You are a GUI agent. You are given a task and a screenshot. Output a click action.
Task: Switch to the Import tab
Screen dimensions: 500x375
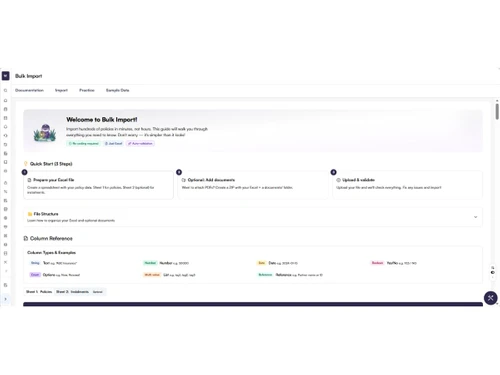[x=61, y=90]
